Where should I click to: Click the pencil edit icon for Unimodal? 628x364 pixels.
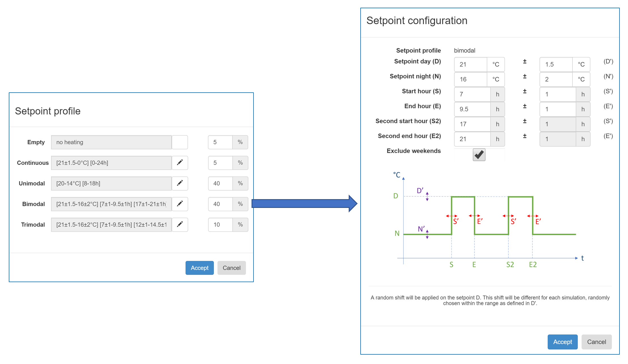coord(180,183)
